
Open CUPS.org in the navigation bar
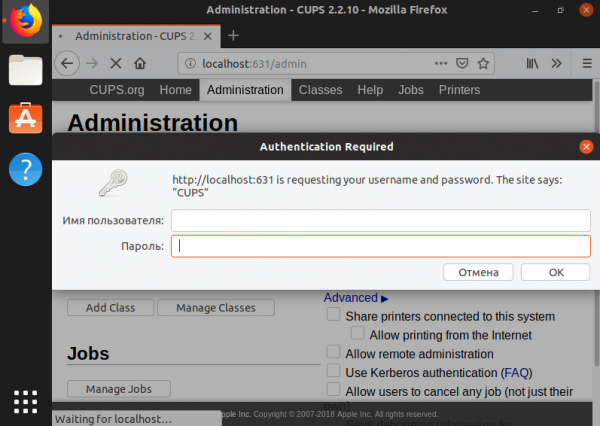pyautogui.click(x=117, y=90)
